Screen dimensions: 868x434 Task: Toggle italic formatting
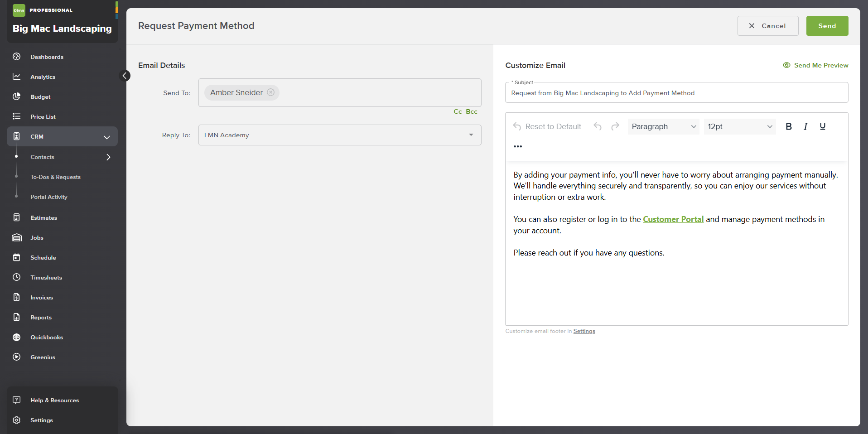[805, 126]
